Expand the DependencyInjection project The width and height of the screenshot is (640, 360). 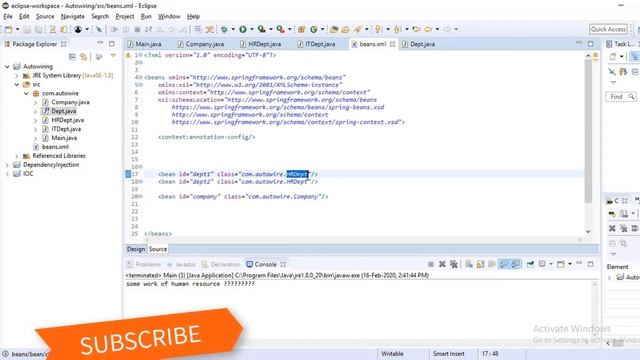coord(7,165)
